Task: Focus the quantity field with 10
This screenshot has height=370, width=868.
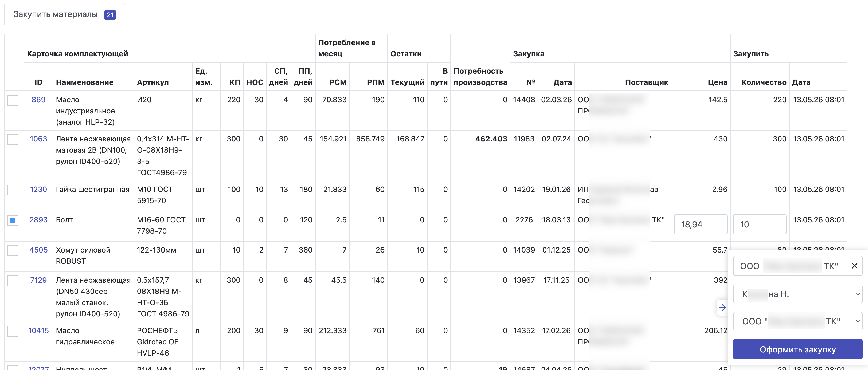Action: pos(760,224)
